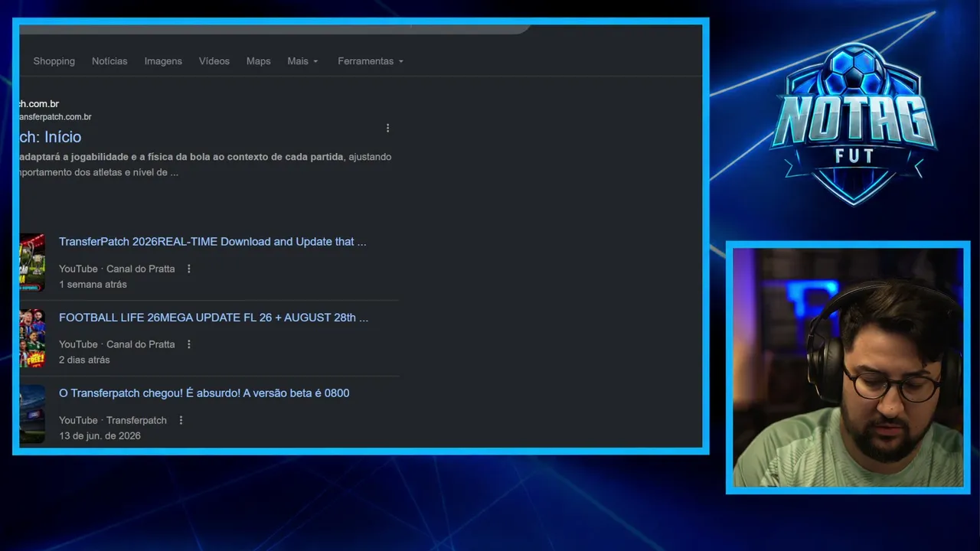
Task: Click the 'transferpatch.com.br' site URL text
Action: 55,117
